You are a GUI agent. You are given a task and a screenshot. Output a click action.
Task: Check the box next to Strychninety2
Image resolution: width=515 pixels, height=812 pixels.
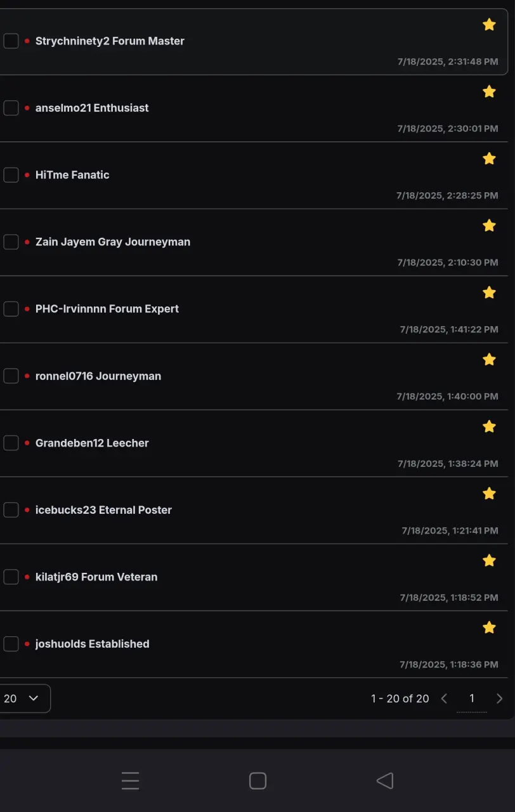tap(11, 41)
